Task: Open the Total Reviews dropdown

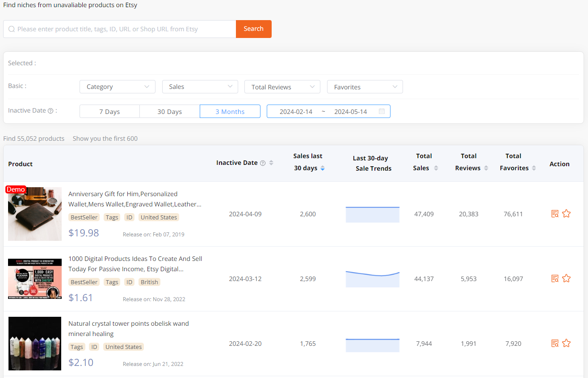Action: [282, 86]
